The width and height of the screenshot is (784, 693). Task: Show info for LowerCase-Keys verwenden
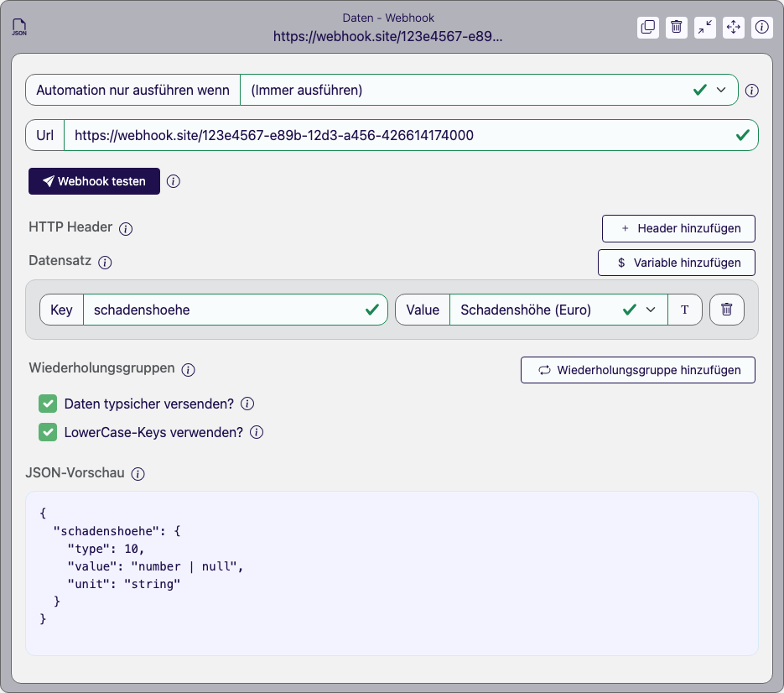(257, 432)
